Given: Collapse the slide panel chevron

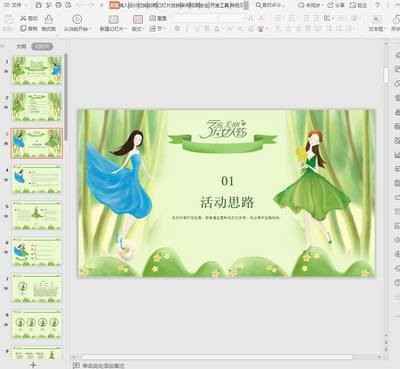Looking at the screenshot, I should pos(3,46).
